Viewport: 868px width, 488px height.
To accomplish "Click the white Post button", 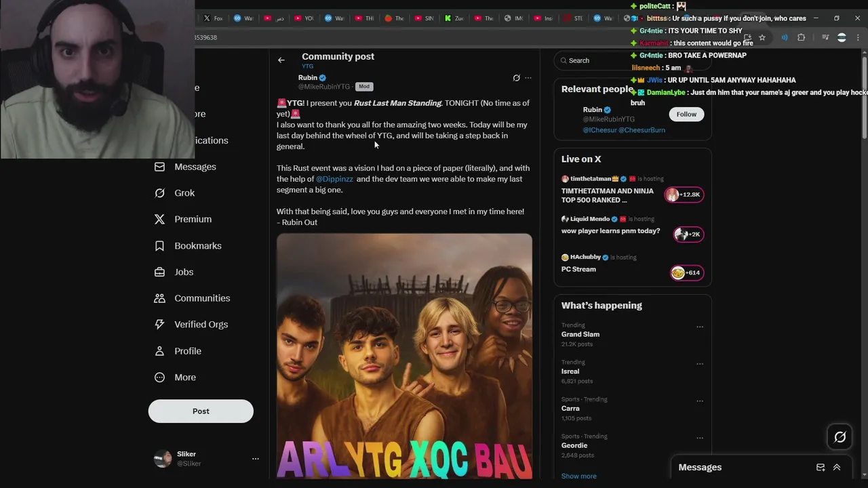I will (x=201, y=411).
